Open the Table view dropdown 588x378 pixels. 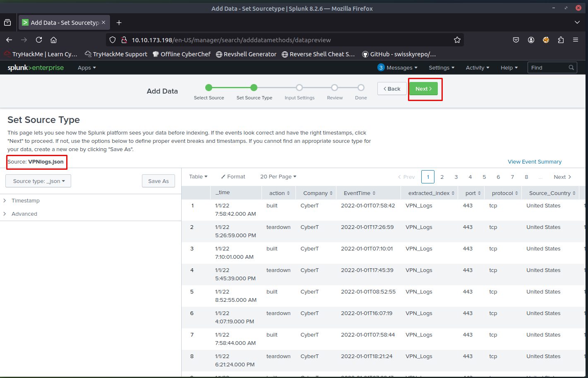[x=198, y=176]
